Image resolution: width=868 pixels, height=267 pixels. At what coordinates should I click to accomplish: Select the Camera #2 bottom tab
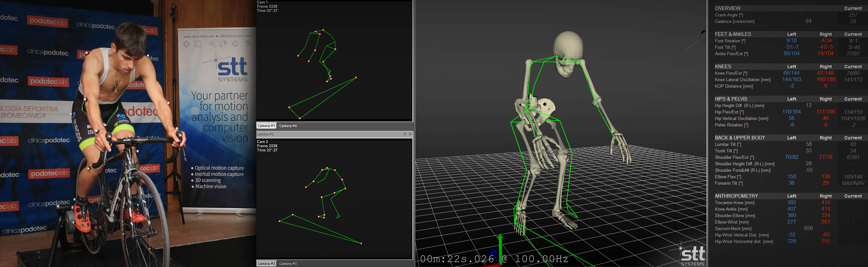(266, 264)
